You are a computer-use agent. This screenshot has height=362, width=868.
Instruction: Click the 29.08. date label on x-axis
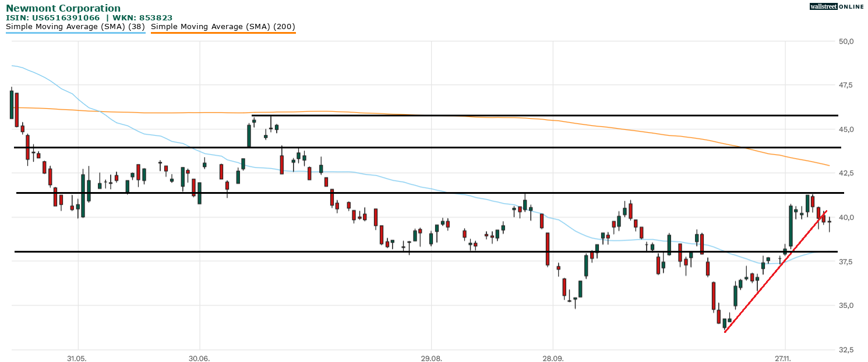(x=431, y=358)
